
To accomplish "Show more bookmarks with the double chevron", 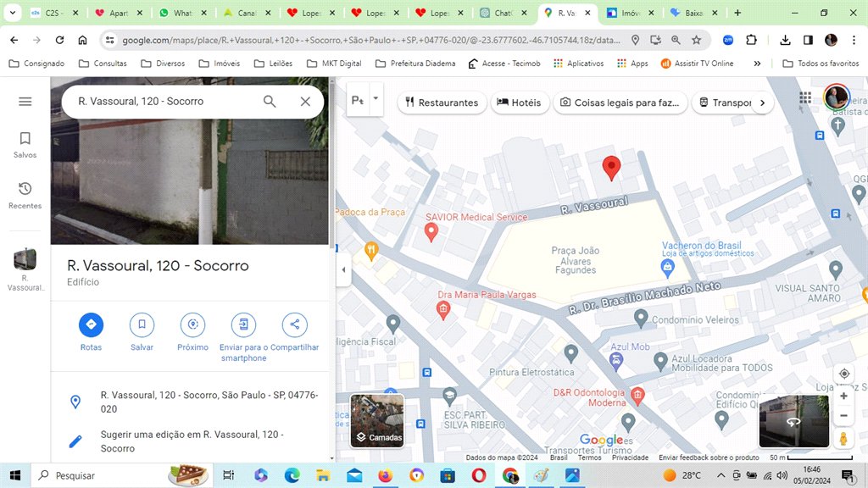I will (x=757, y=64).
